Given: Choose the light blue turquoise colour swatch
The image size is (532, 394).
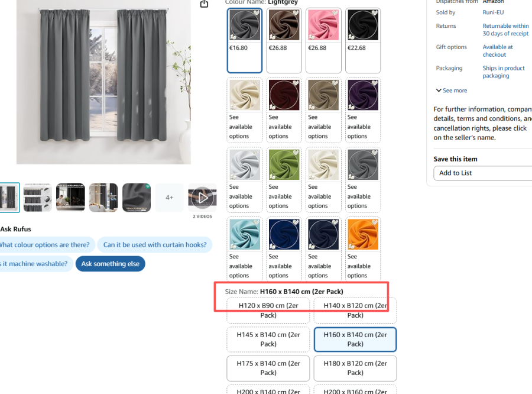Looking at the screenshot, I should 245,249.
